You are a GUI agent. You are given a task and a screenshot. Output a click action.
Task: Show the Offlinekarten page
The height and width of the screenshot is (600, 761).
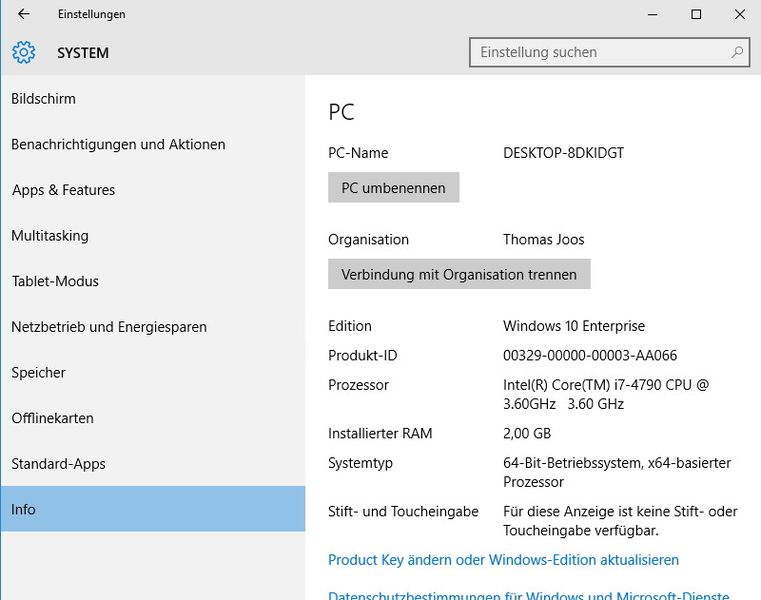pos(53,418)
